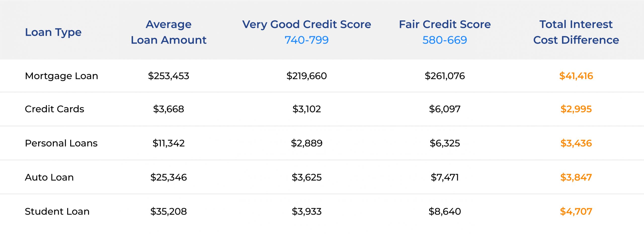Click the Student Loan row label
The image size is (644, 234).
pyautogui.click(x=57, y=211)
